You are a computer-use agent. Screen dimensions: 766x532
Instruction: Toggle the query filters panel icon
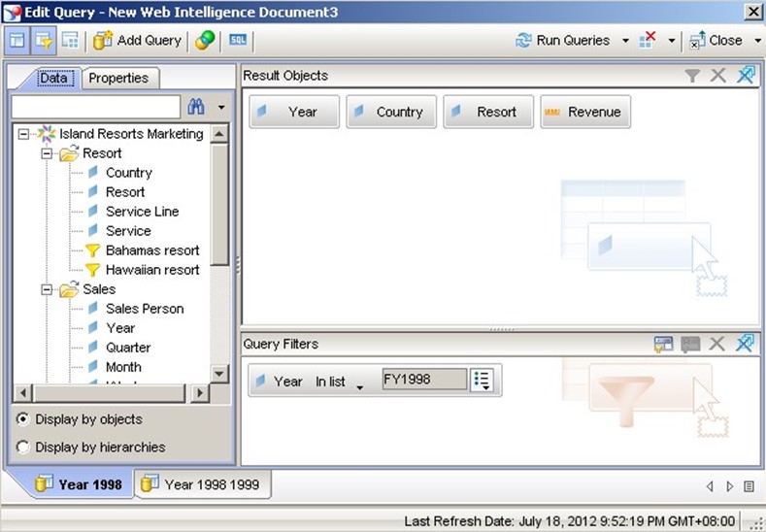[44, 40]
